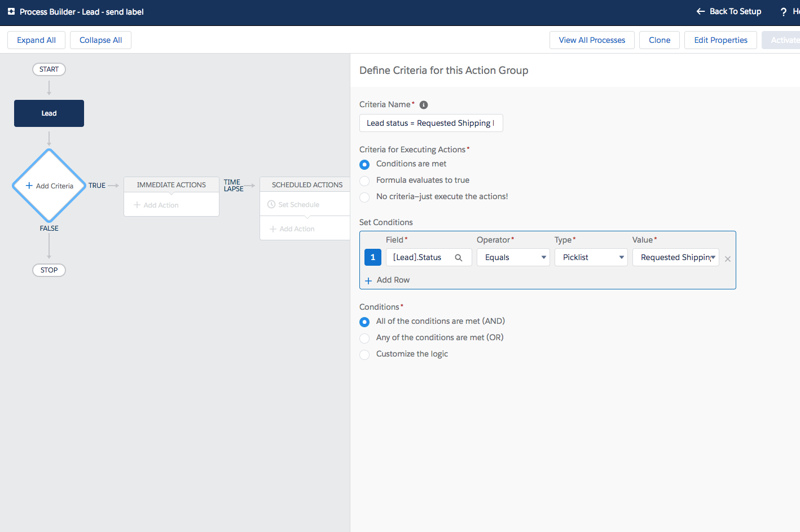Select Any of the conditions are met (OR)
This screenshot has width=800, height=532.
point(364,338)
